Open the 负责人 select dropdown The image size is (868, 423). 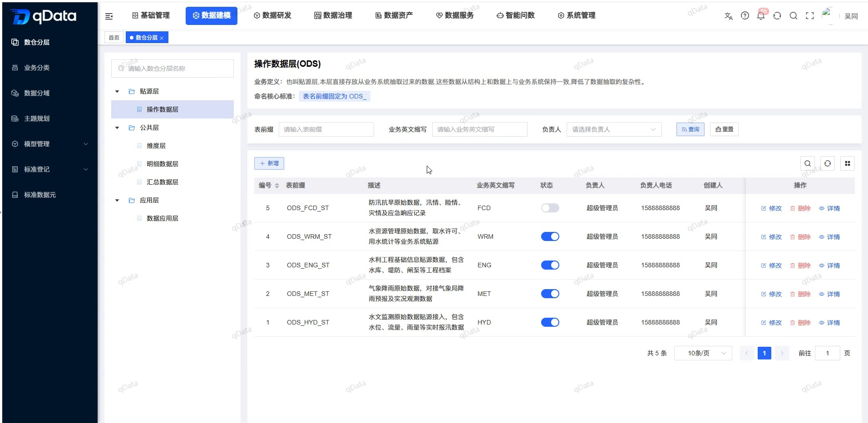[x=614, y=129]
